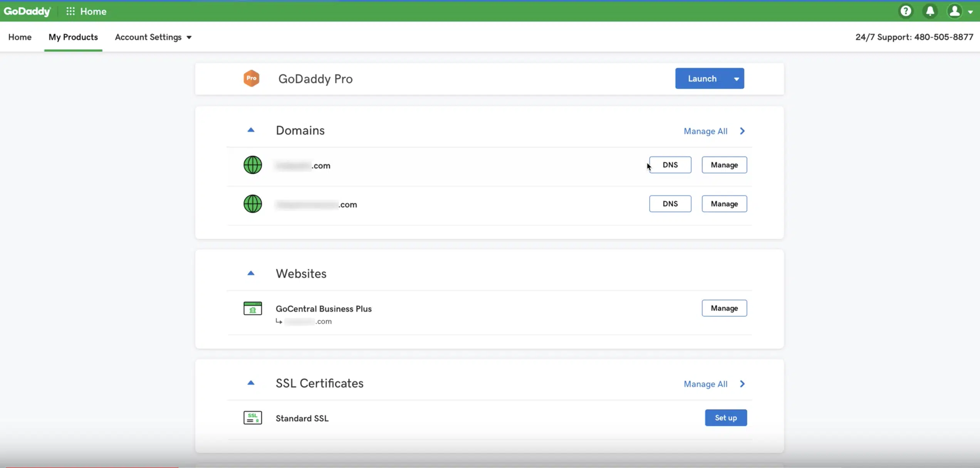Click Set up for Standard SSL
Screen dimensions: 980x468
[x=726, y=417]
